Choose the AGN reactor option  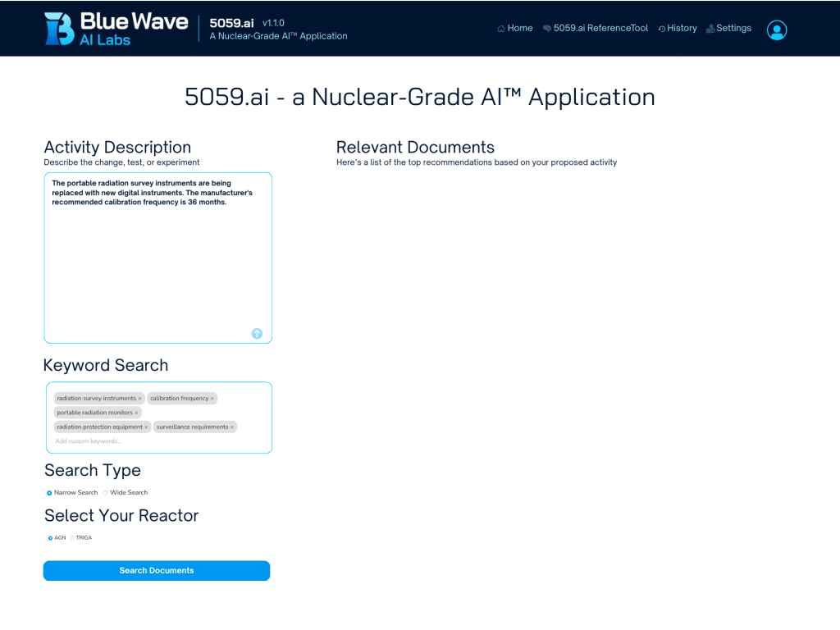pyautogui.click(x=50, y=538)
